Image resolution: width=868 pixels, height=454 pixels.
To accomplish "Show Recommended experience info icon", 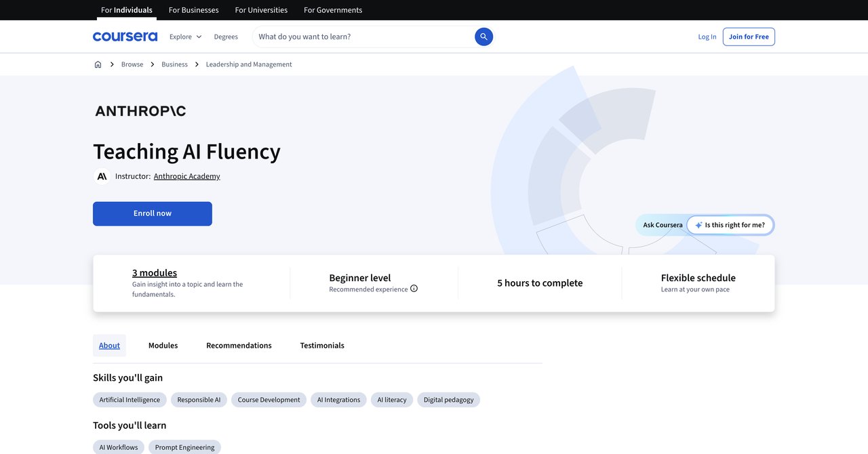I will tap(414, 289).
